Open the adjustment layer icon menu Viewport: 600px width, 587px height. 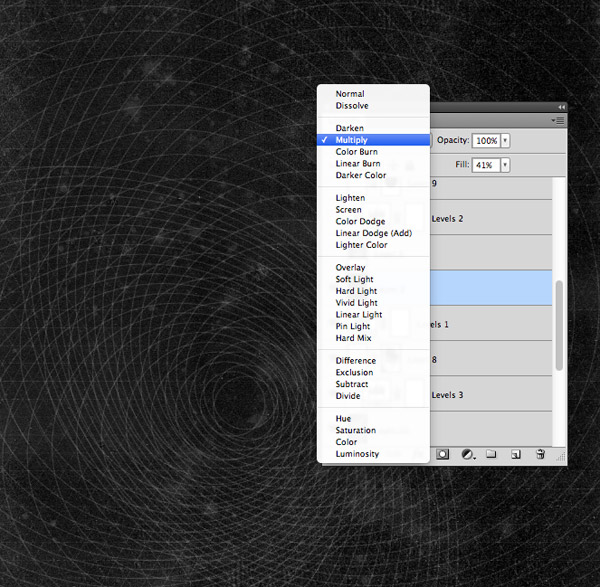(467, 454)
